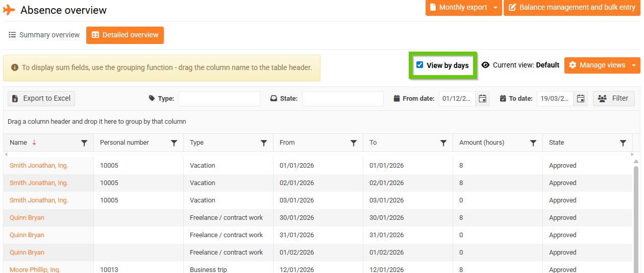This screenshot has height=273, width=644.
Task: Click the Filter button
Action: click(613, 99)
